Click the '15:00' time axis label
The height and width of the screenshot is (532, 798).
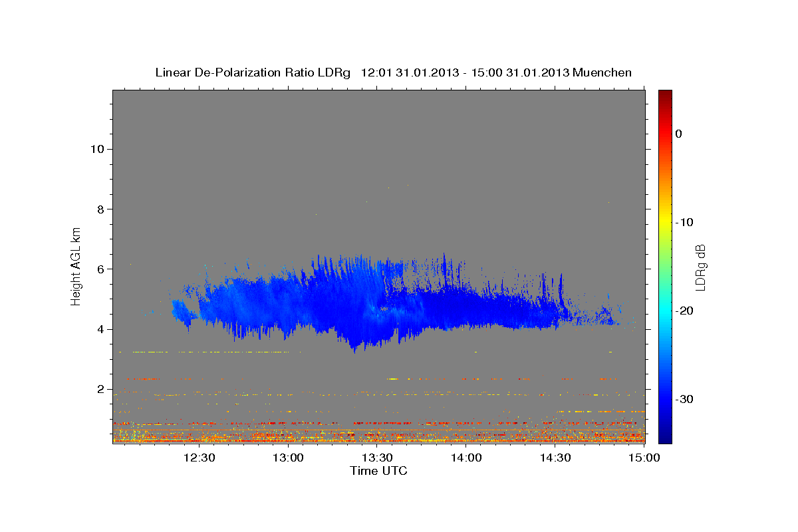(645, 458)
